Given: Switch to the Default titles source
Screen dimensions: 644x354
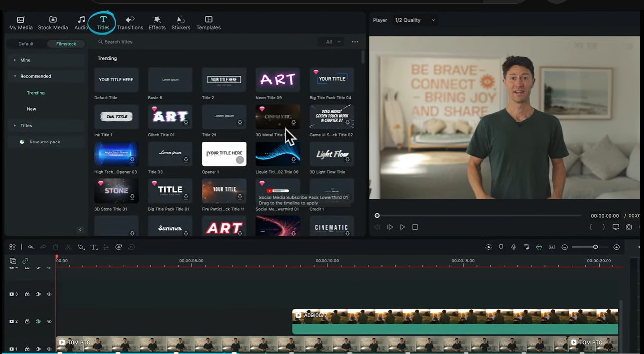Looking at the screenshot, I should point(26,44).
